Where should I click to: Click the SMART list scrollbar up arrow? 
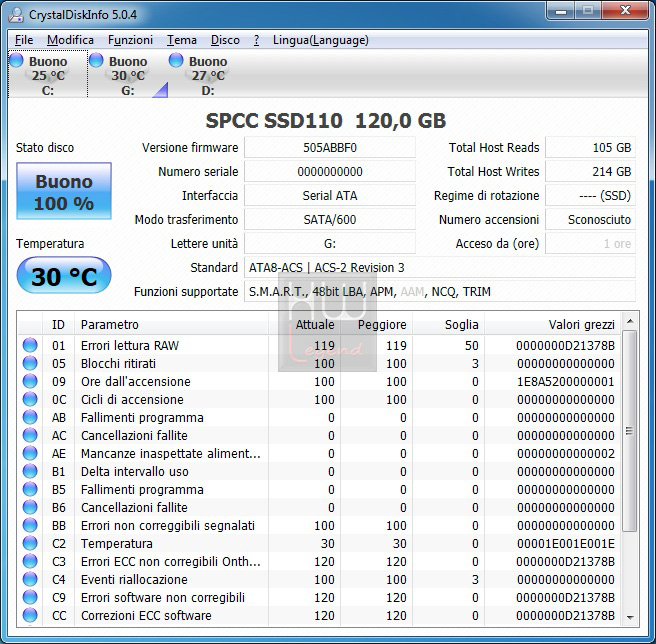click(630, 321)
